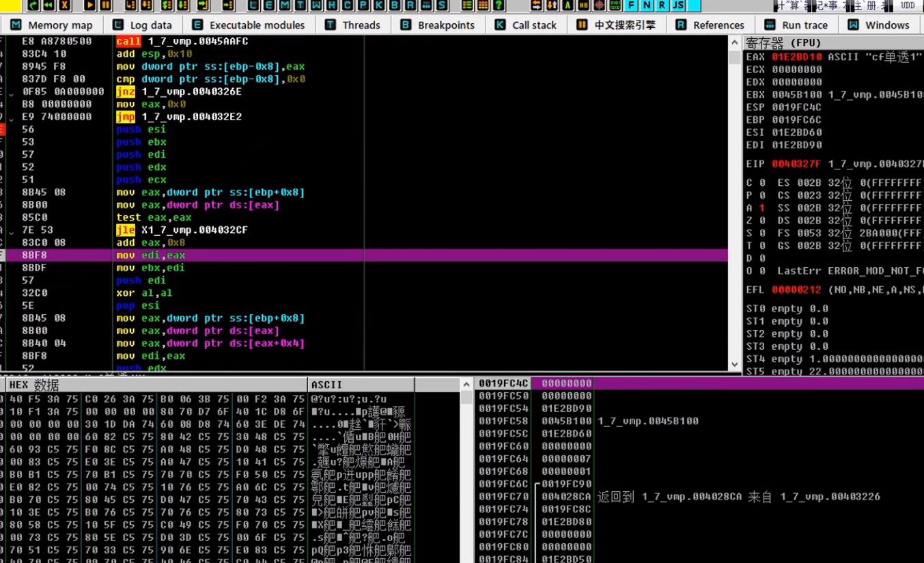924x563 pixels.
Task: Click the cyan JS toolbar button
Action: [678, 5]
